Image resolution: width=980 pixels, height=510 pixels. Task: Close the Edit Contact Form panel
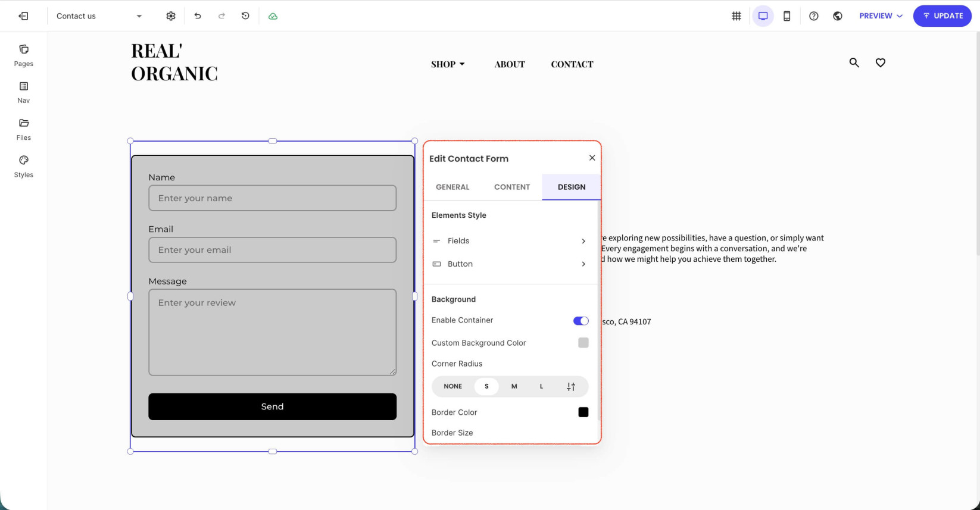pyautogui.click(x=592, y=158)
